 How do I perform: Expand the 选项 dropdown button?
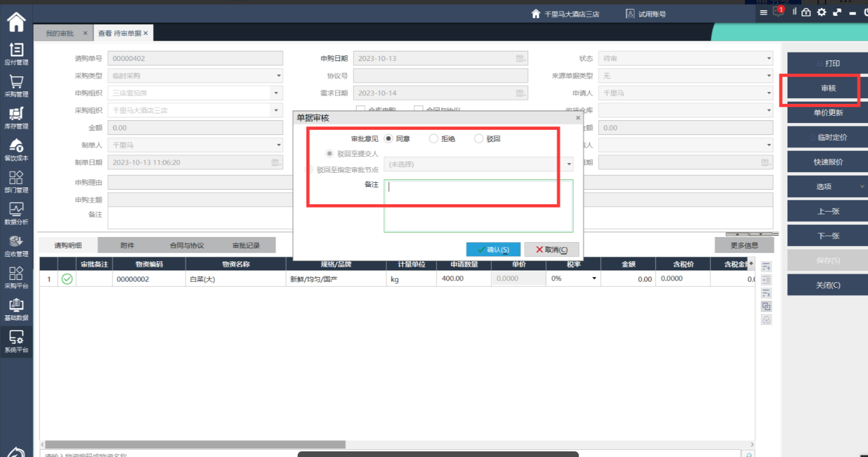click(x=862, y=187)
